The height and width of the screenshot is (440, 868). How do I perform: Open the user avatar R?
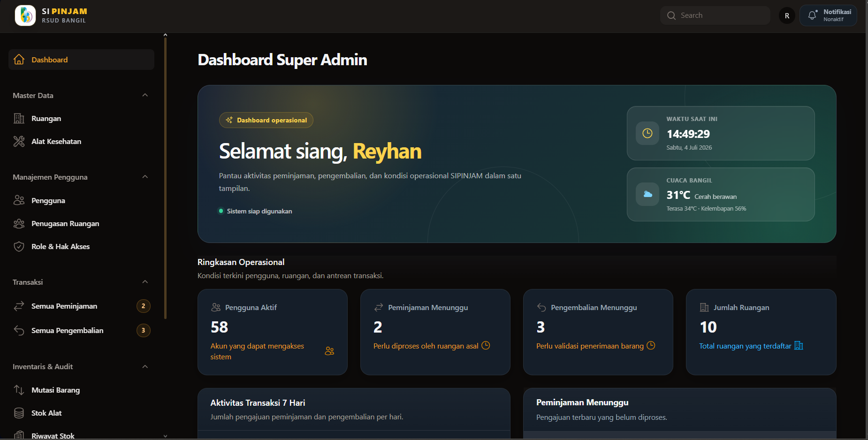tap(787, 15)
